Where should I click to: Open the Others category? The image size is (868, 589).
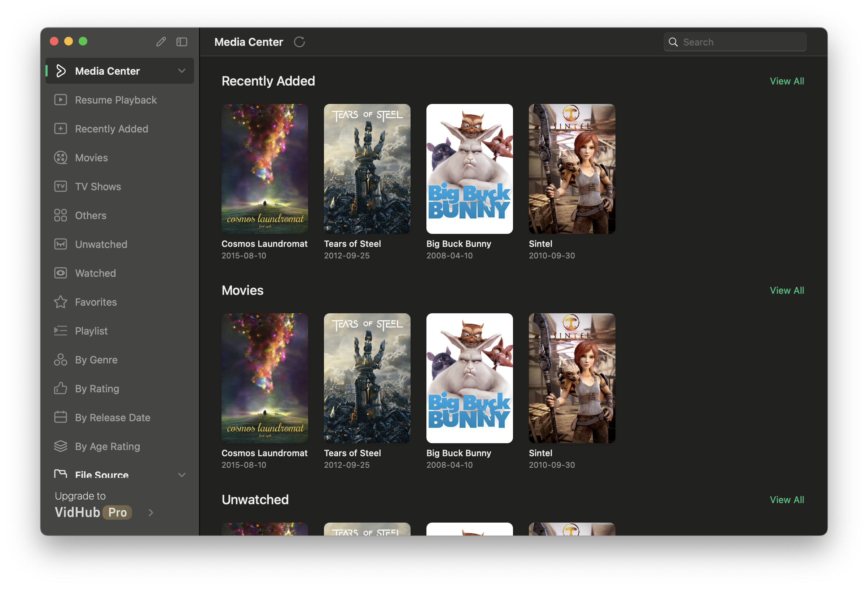point(119,215)
